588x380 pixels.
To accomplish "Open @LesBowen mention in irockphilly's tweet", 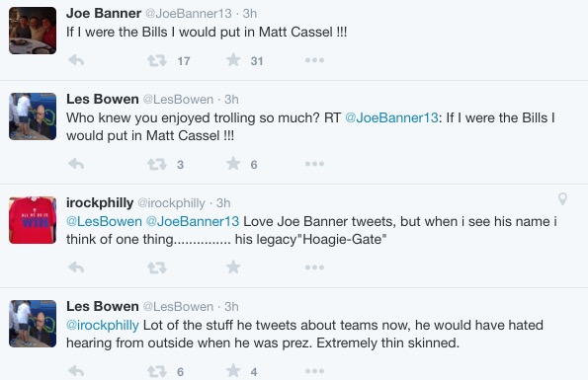I will (x=104, y=222).
